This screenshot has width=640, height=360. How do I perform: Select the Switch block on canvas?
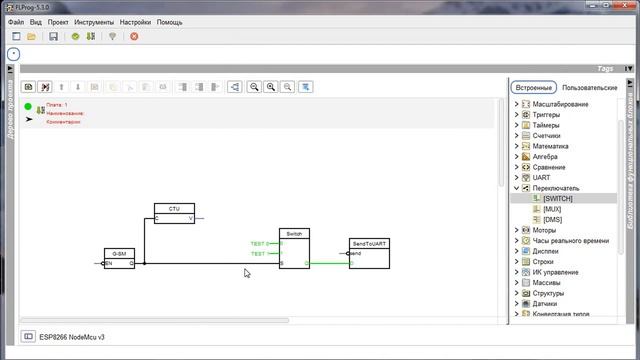pyautogui.click(x=294, y=248)
